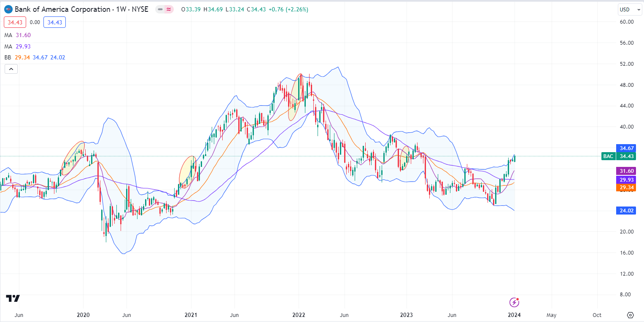The image size is (644, 322).
Task: Click the gray market status indicator
Action: click(x=160, y=9)
